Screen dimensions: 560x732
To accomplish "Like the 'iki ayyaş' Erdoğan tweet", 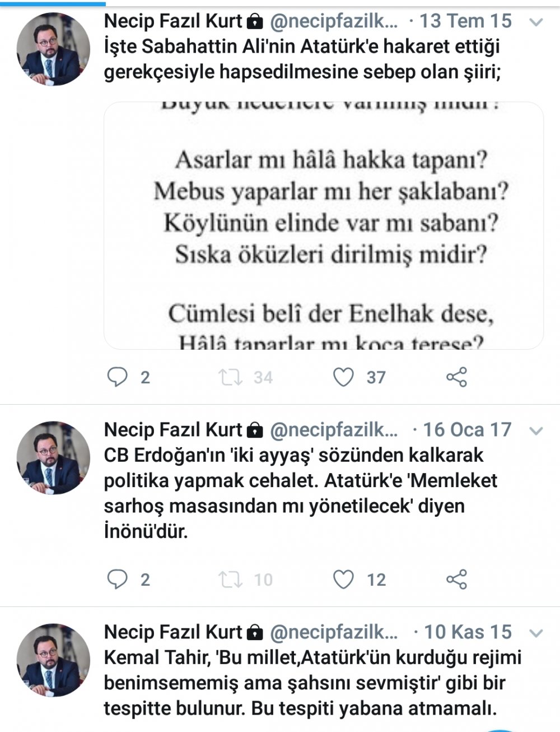I will [x=343, y=580].
